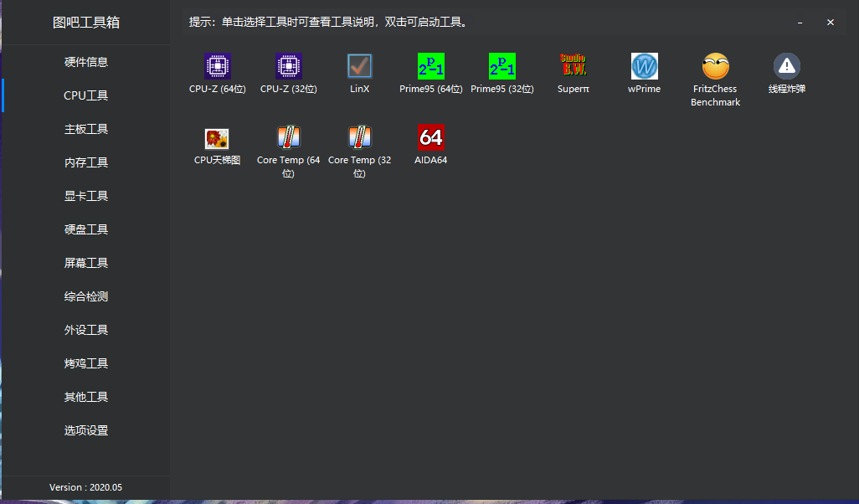The height and width of the screenshot is (504, 859).
Task: Minimize the 图吧工具箱 window
Action: coord(800,23)
